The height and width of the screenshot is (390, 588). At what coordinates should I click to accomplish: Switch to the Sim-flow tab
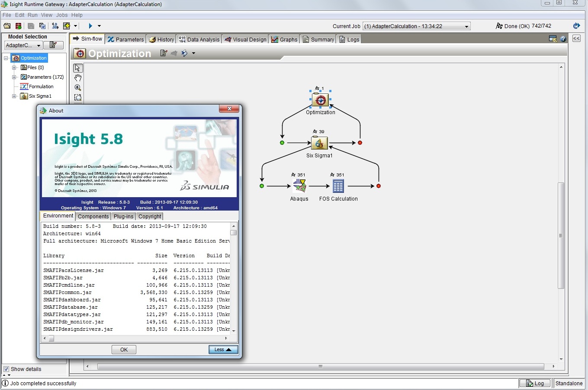click(x=87, y=39)
